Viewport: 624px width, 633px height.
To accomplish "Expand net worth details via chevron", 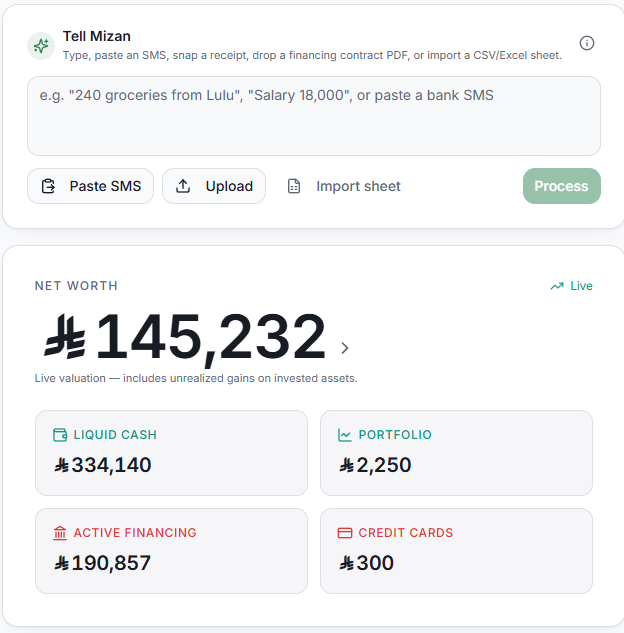I will [344, 348].
